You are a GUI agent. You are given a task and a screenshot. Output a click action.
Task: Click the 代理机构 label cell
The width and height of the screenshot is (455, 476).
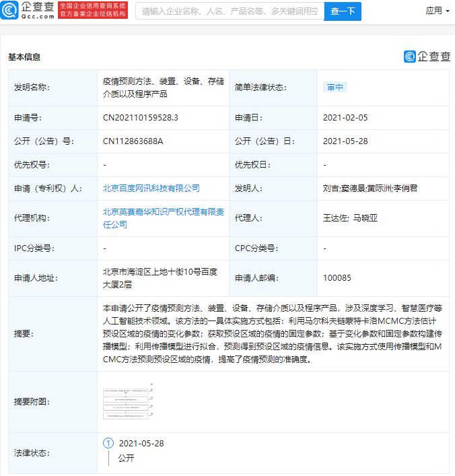(x=53, y=218)
